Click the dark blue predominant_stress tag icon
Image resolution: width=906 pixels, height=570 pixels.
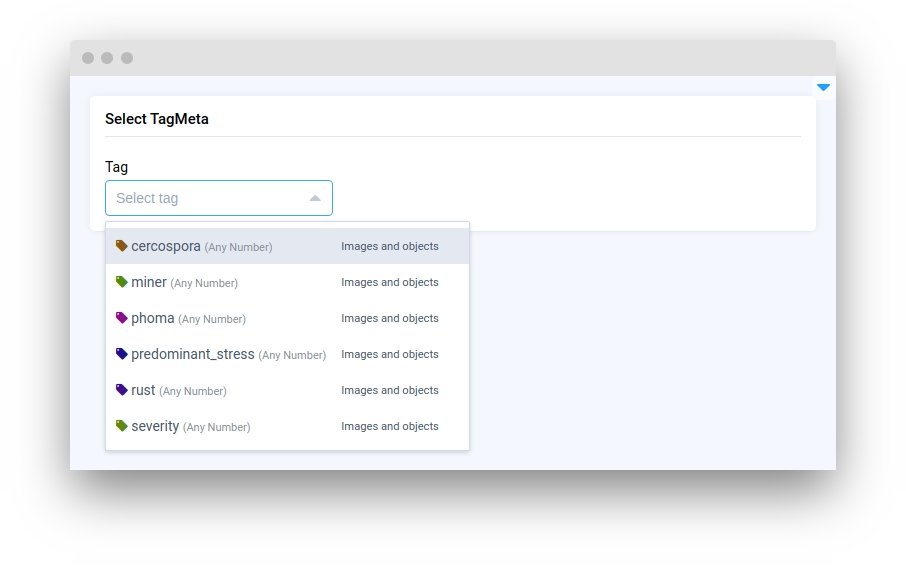click(122, 354)
